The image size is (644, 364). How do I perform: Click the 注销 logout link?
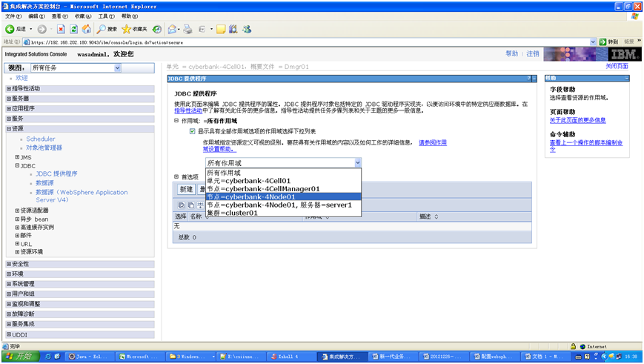click(x=533, y=54)
